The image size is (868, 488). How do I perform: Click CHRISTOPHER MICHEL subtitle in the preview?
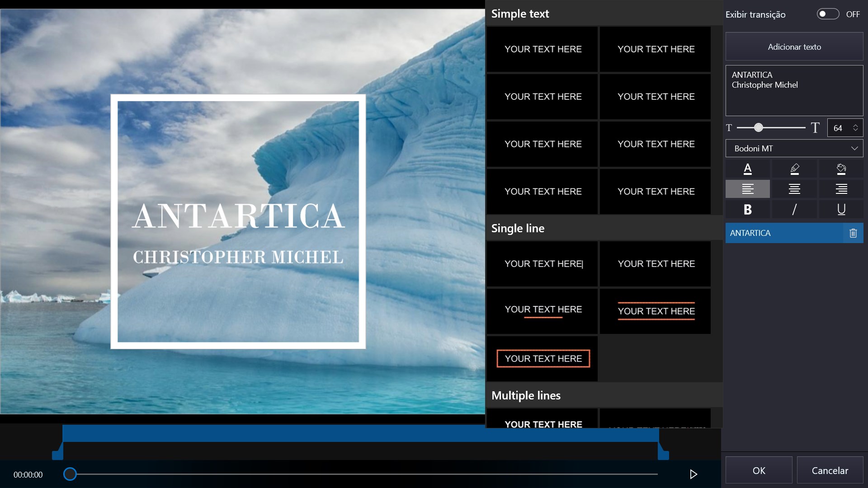pyautogui.click(x=238, y=257)
